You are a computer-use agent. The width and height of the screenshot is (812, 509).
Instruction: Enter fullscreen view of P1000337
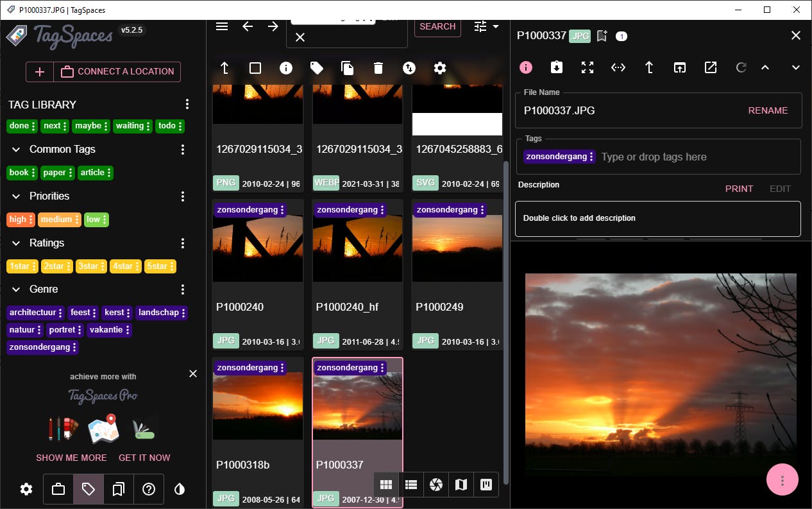pos(588,67)
